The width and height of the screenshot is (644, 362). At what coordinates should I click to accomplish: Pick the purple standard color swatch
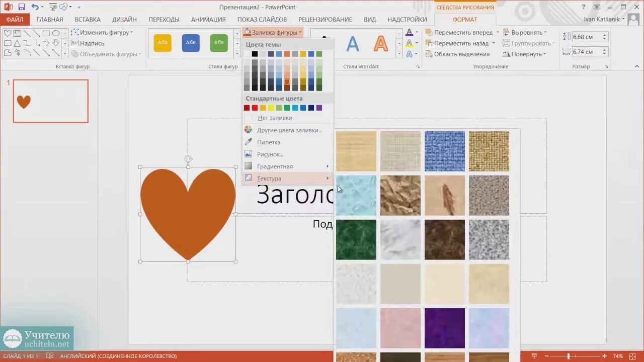tap(319, 108)
